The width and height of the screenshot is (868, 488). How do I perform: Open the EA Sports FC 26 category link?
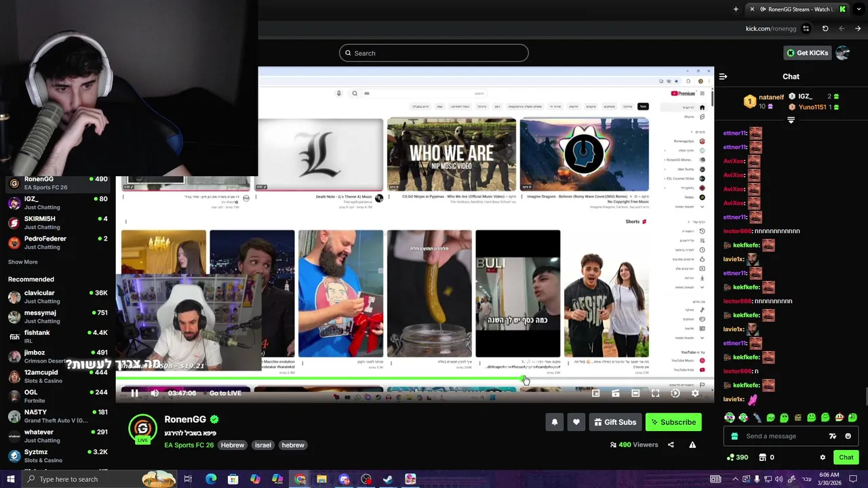tap(189, 445)
